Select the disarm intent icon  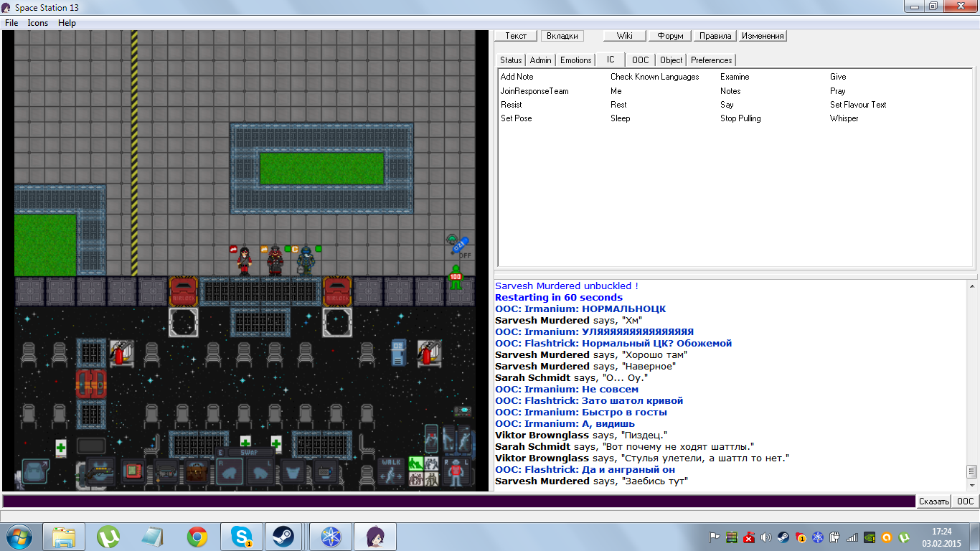click(431, 463)
